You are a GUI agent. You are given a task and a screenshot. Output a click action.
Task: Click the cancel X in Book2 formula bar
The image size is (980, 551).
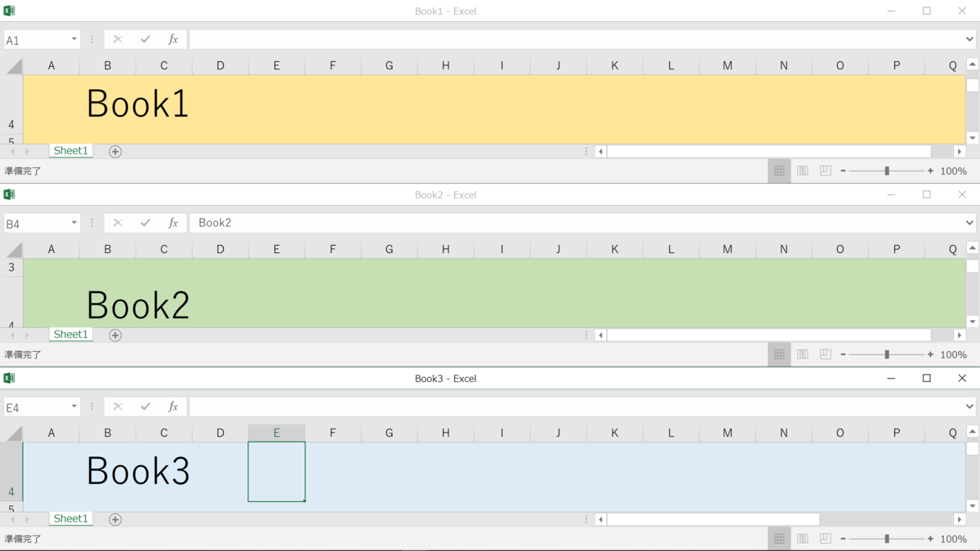coord(118,223)
